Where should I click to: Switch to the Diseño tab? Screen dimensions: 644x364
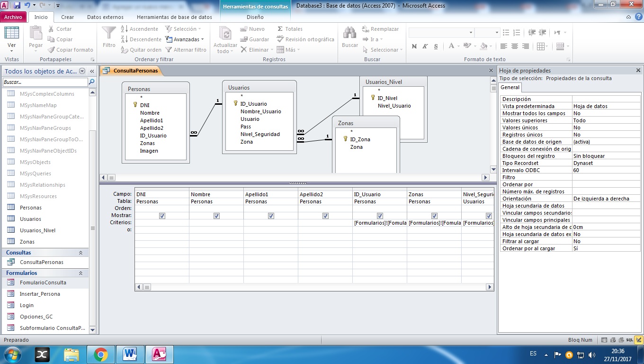coord(255,17)
